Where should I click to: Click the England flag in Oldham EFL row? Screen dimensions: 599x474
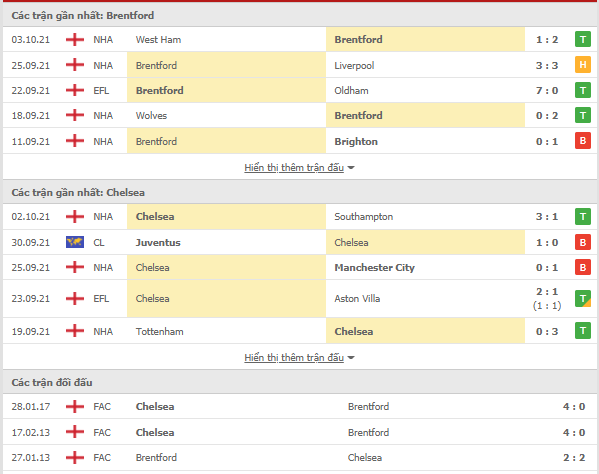[x=75, y=91]
